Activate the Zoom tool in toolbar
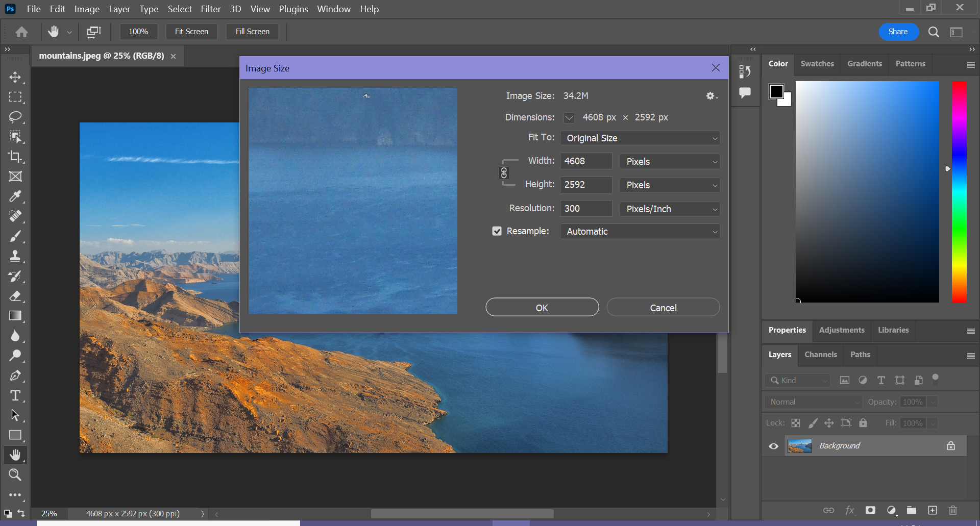Screen dimensions: 980x526 point(15,475)
